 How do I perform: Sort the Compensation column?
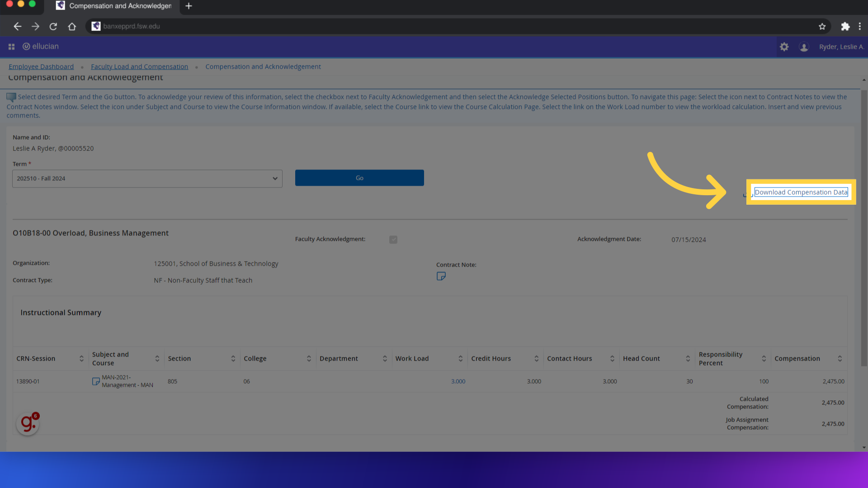(840, 358)
